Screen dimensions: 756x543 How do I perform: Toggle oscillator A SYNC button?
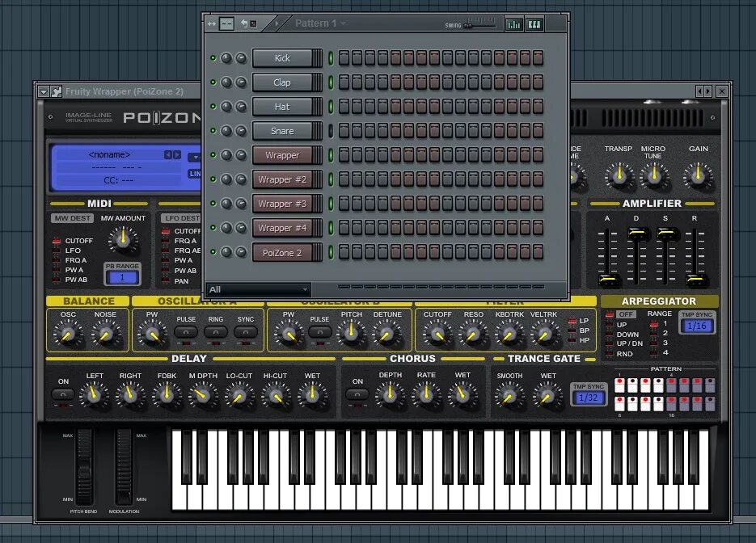246,332
